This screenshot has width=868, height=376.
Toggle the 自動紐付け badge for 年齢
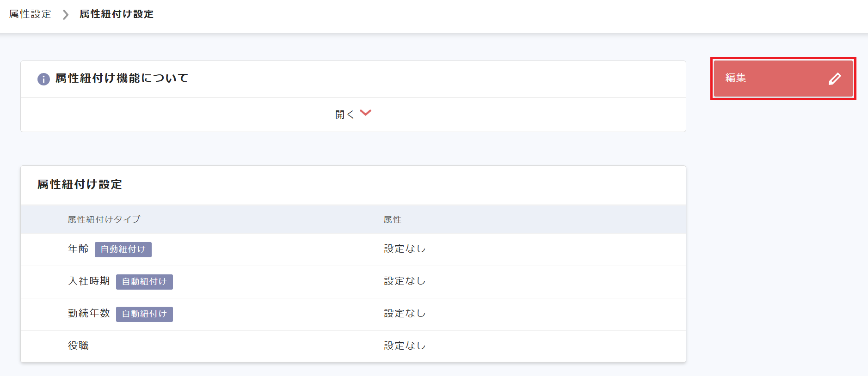(123, 249)
